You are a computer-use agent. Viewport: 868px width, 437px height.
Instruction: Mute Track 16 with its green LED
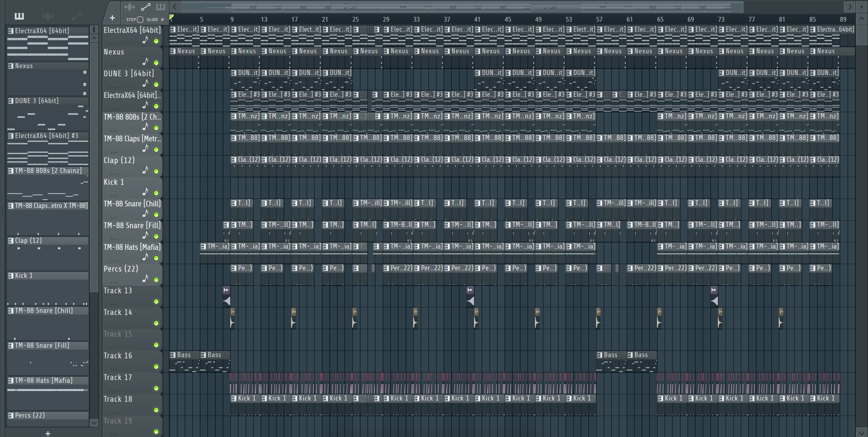click(x=156, y=366)
